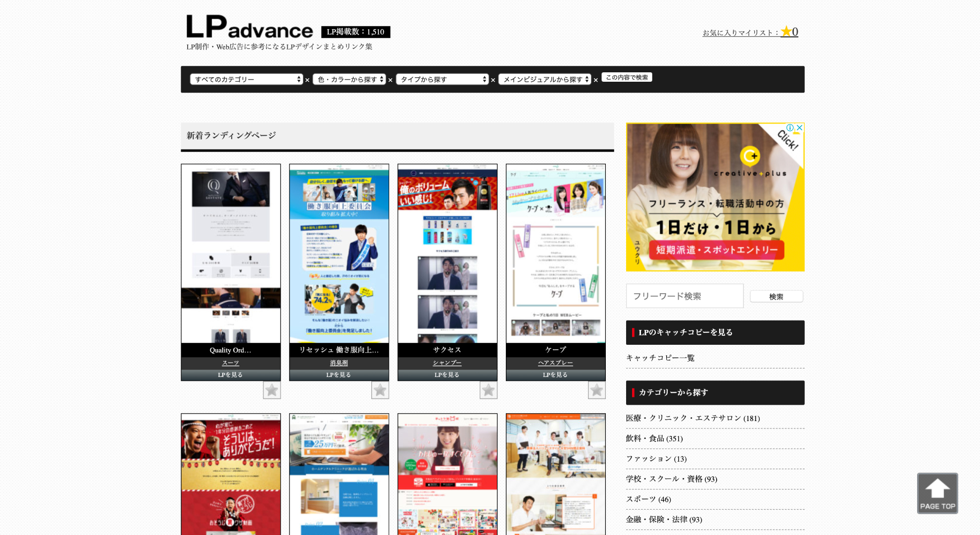This screenshot has height=535, width=980.
Task: Select 医療・クリニック・エステサロン category
Action: click(692, 418)
